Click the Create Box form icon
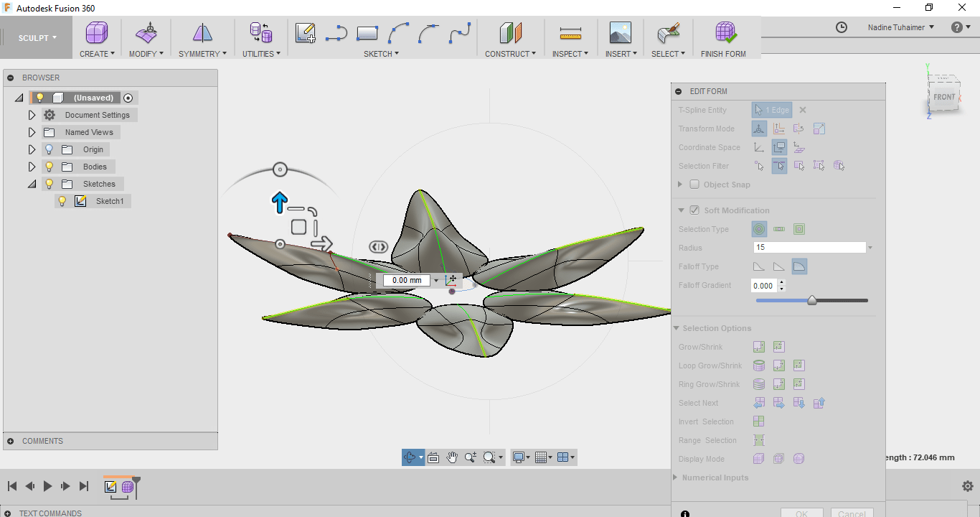 point(97,33)
